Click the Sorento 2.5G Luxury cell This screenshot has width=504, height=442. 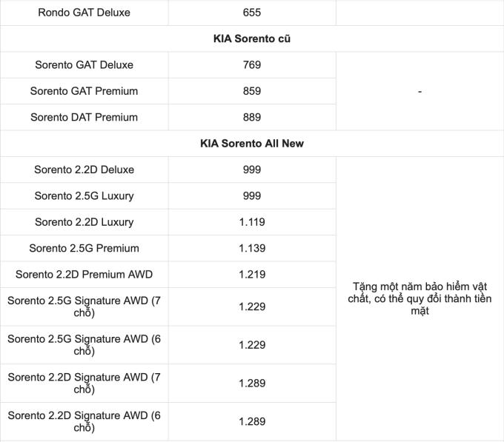[x=84, y=196]
